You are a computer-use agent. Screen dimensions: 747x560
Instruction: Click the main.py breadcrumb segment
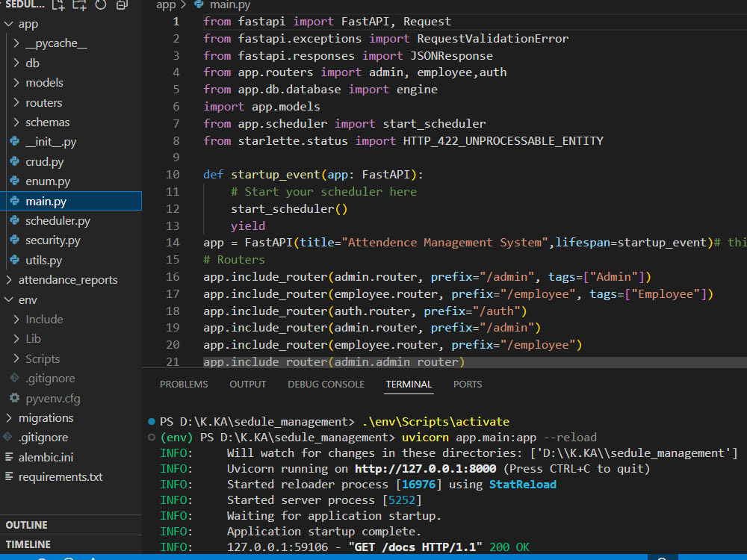230,5
